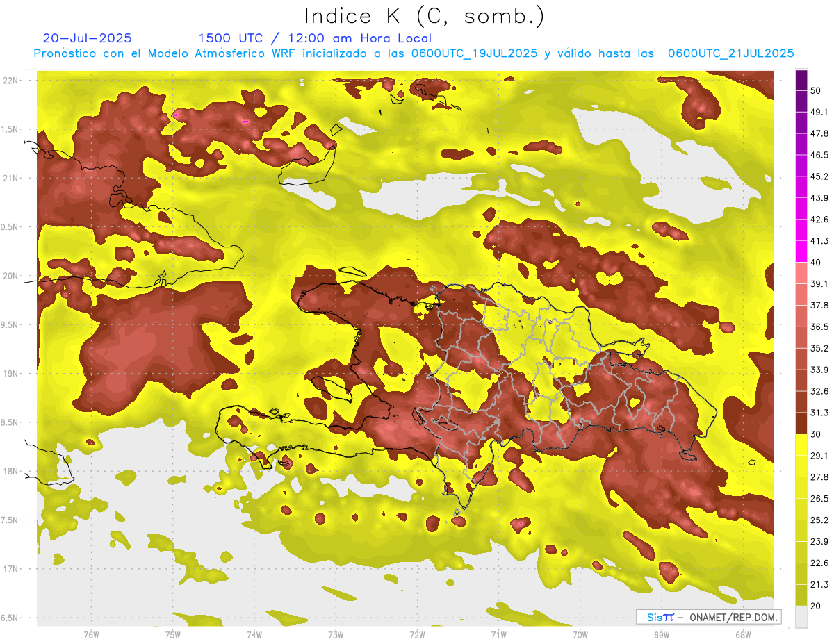
Task: Click the '76W' longitude label
Action: 91,634
